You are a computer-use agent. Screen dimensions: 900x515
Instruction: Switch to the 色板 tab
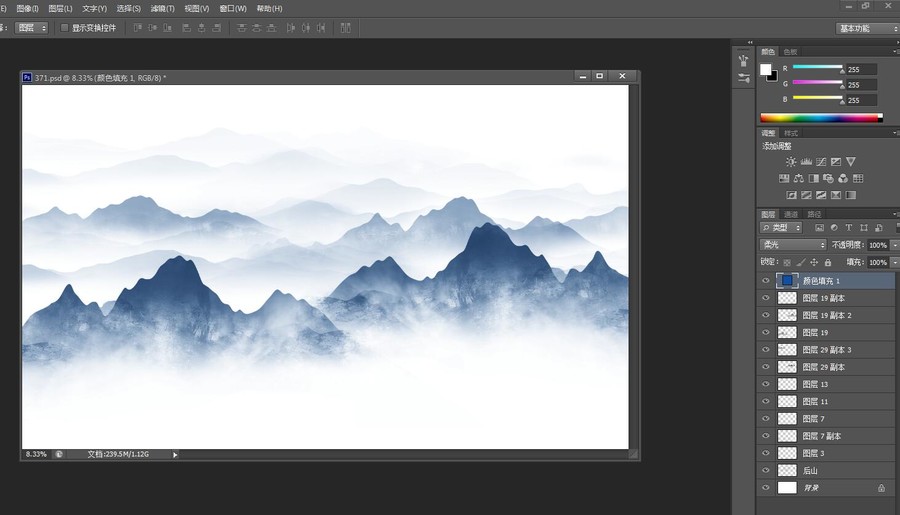pyautogui.click(x=790, y=52)
